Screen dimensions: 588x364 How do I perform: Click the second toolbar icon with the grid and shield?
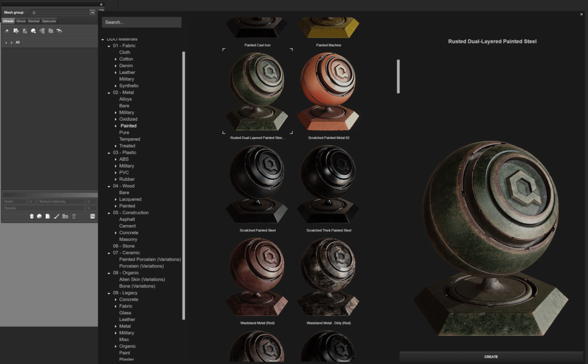[x=16, y=31]
